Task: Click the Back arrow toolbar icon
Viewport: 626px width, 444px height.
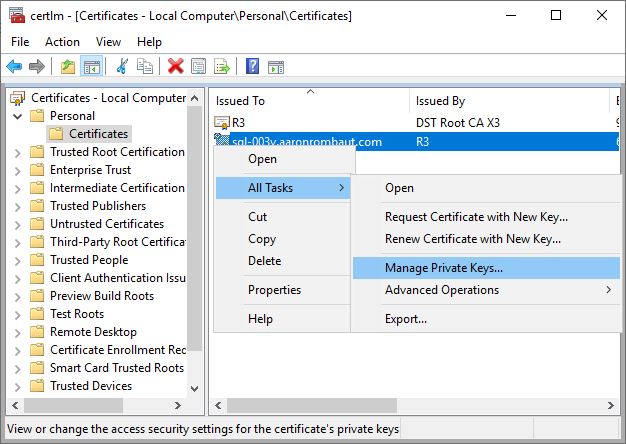Action: [14, 67]
